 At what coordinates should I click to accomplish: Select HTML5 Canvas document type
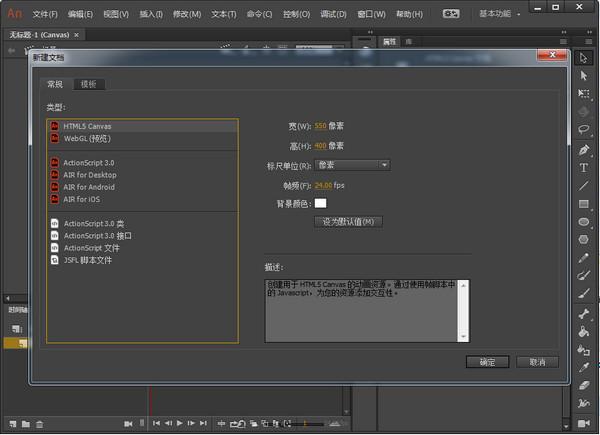point(143,126)
